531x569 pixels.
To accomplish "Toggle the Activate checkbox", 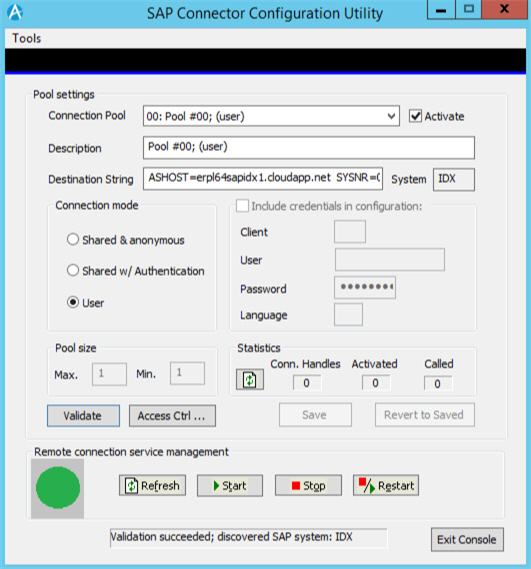I will click(x=415, y=116).
